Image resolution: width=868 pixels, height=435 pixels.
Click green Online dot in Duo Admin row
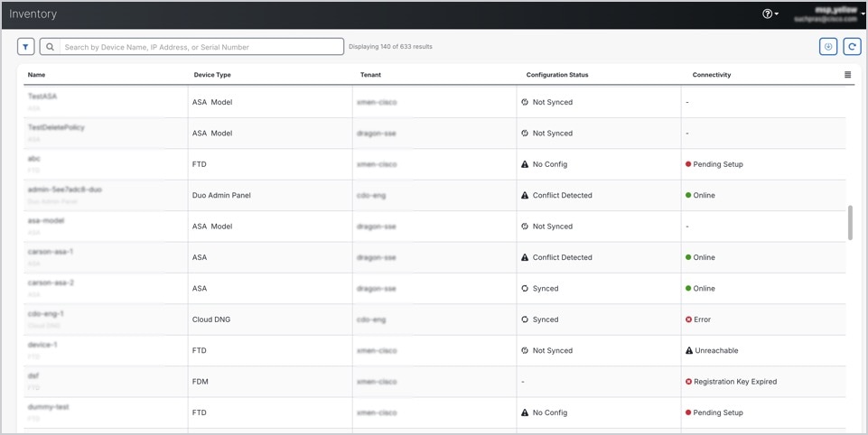pyautogui.click(x=688, y=195)
